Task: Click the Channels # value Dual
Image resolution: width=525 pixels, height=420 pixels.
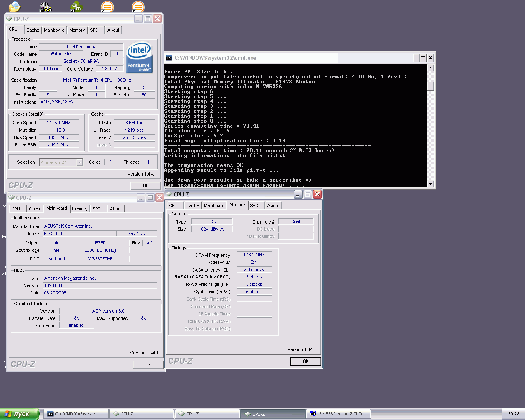Action: [296, 221]
